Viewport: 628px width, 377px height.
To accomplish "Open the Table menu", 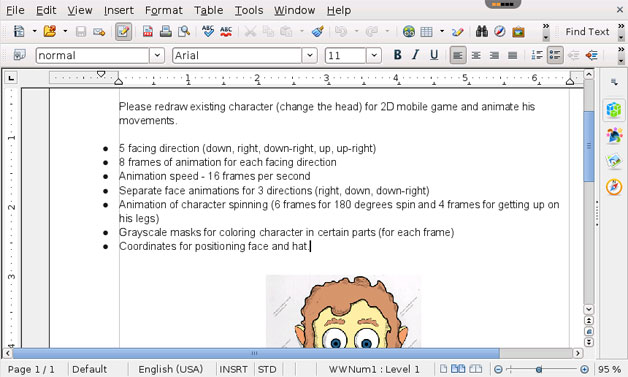I will [x=208, y=10].
